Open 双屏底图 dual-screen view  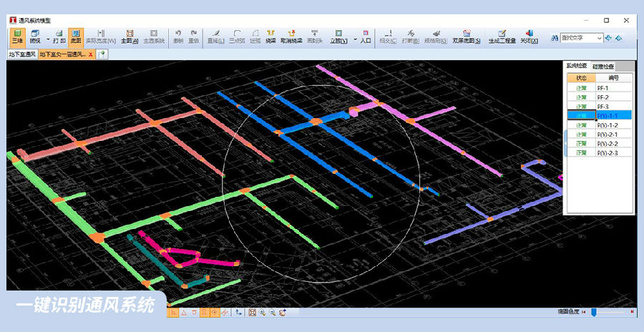[x=467, y=36]
